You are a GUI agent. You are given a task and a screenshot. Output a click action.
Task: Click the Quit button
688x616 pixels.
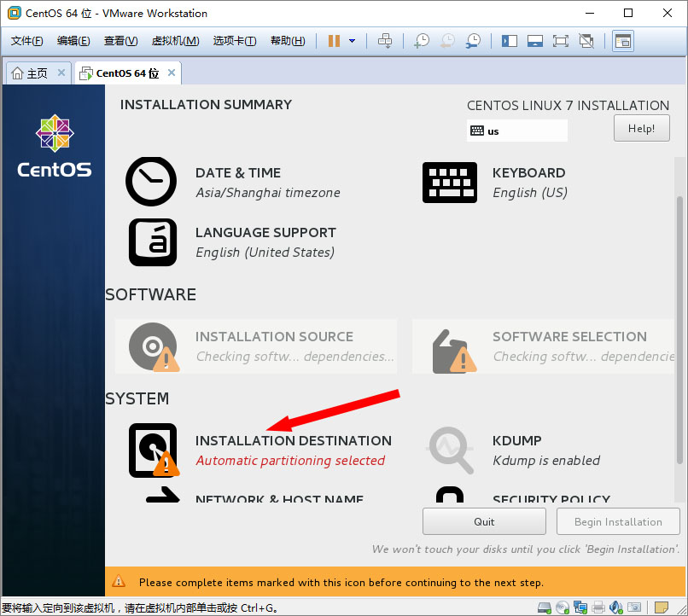pos(484,521)
